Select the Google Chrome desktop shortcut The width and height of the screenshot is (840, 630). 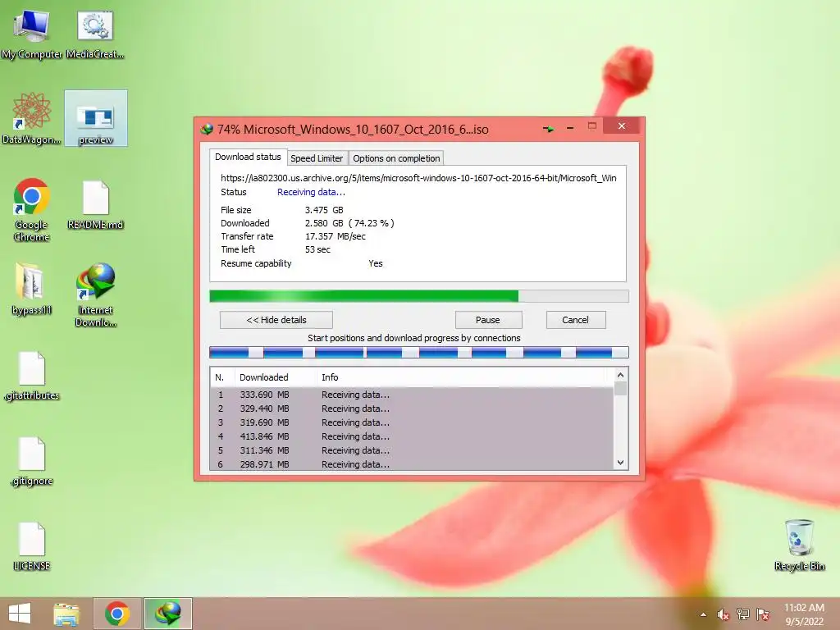32,210
